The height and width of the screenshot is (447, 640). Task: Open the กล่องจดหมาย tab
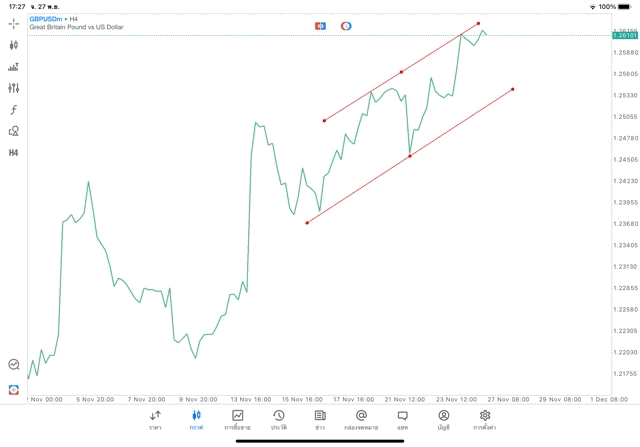361,419
